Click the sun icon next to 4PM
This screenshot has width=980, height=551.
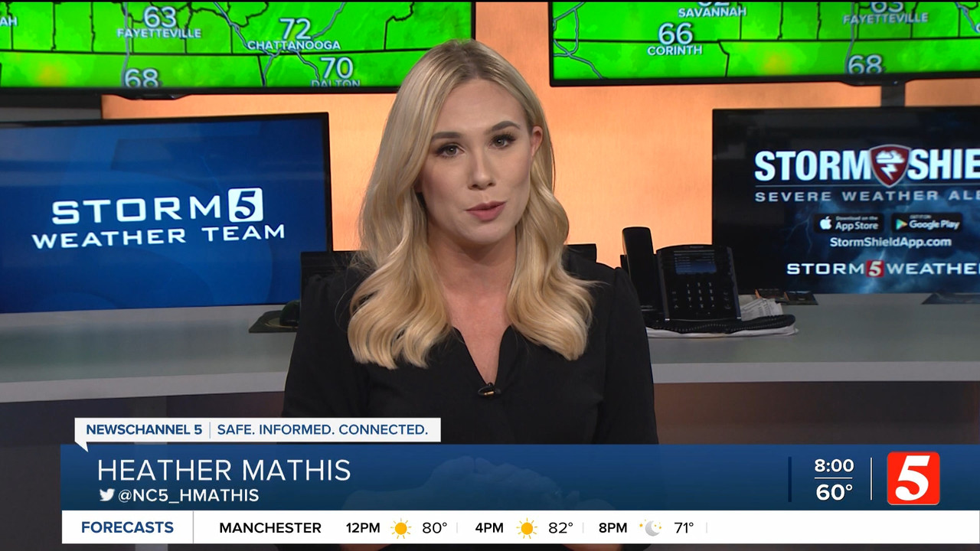[526, 528]
